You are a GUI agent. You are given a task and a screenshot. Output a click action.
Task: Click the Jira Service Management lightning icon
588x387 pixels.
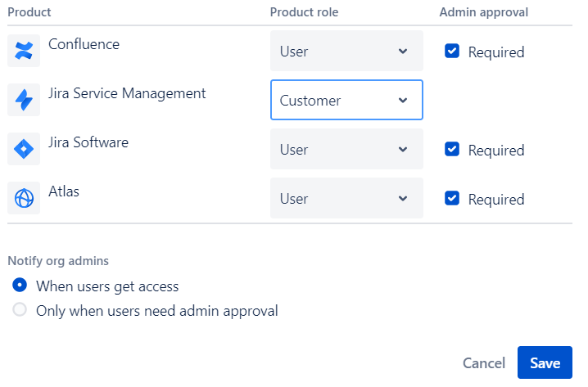pyautogui.click(x=24, y=100)
